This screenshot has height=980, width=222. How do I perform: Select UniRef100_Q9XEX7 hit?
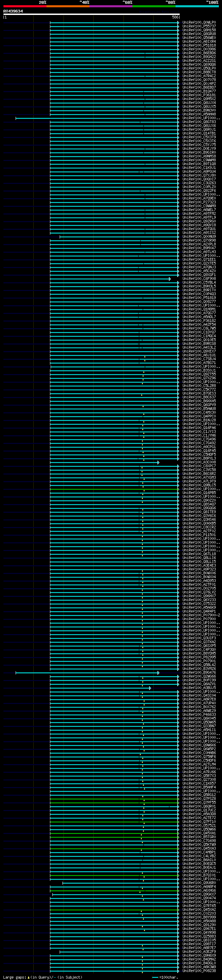pyautogui.click(x=199, y=351)
